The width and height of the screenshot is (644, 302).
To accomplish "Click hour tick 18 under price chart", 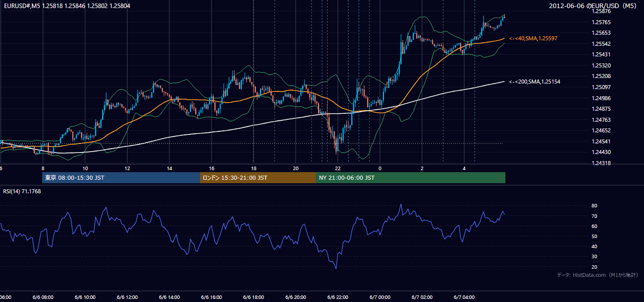I will (x=253, y=169).
